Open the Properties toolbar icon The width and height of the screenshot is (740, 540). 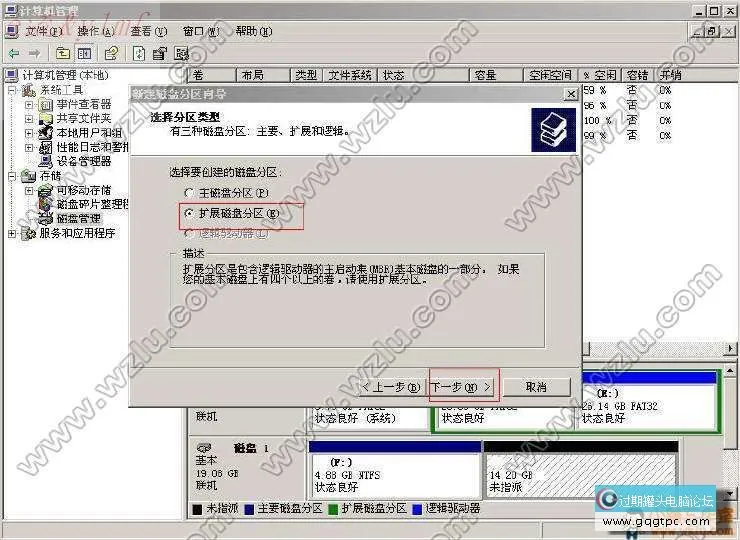click(111, 53)
